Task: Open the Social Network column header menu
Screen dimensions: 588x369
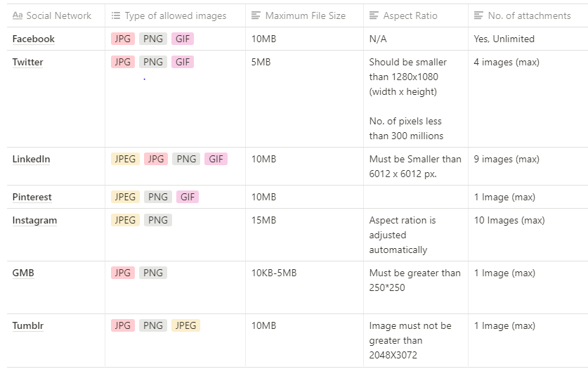Action: (56, 15)
